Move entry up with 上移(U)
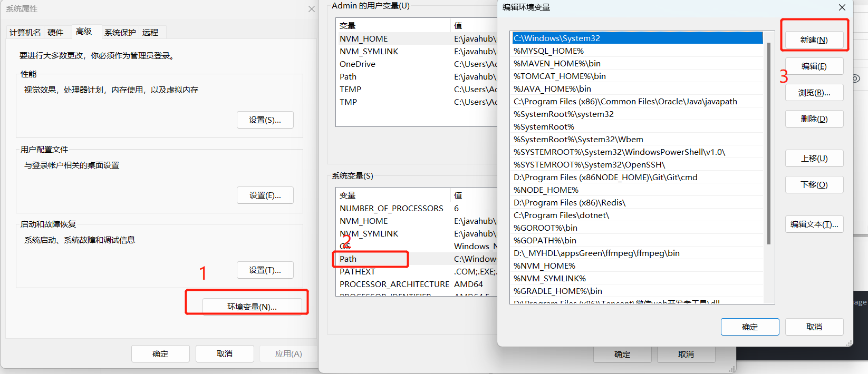This screenshot has width=868, height=374. (814, 159)
